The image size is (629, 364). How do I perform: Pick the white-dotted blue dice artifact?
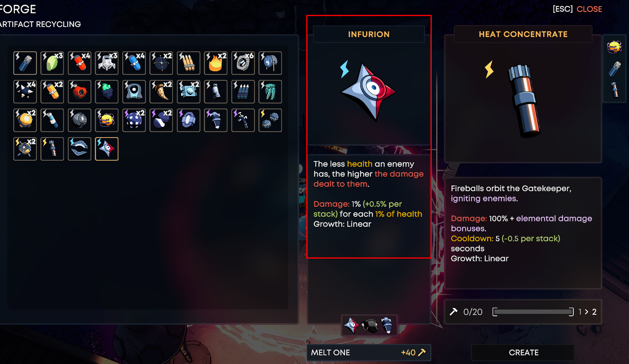point(134,120)
